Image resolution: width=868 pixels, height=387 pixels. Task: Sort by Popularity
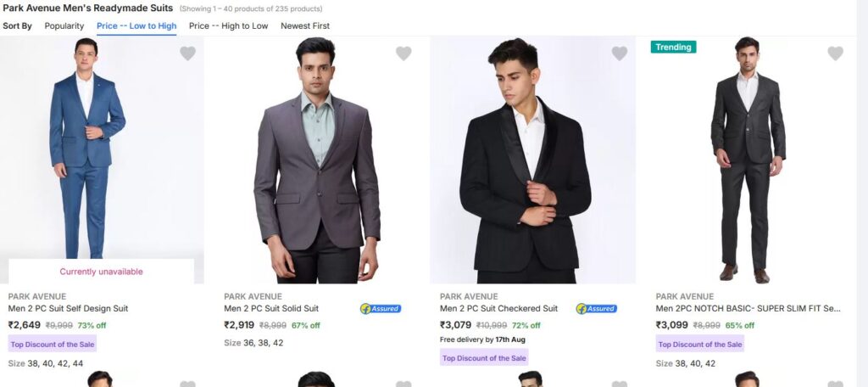64,26
